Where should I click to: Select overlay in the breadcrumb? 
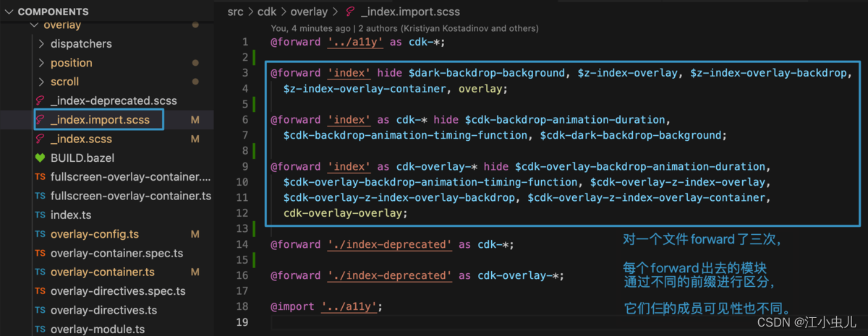coord(310,12)
